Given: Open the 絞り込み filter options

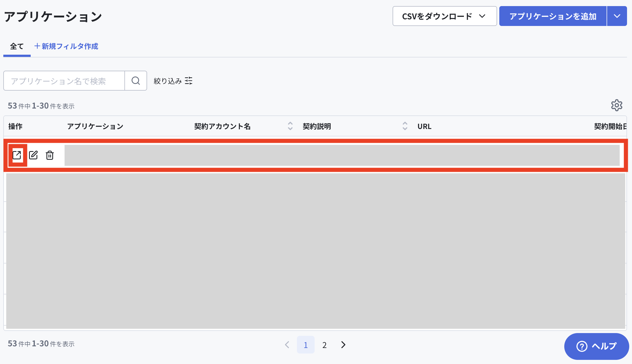Looking at the screenshot, I should (173, 81).
